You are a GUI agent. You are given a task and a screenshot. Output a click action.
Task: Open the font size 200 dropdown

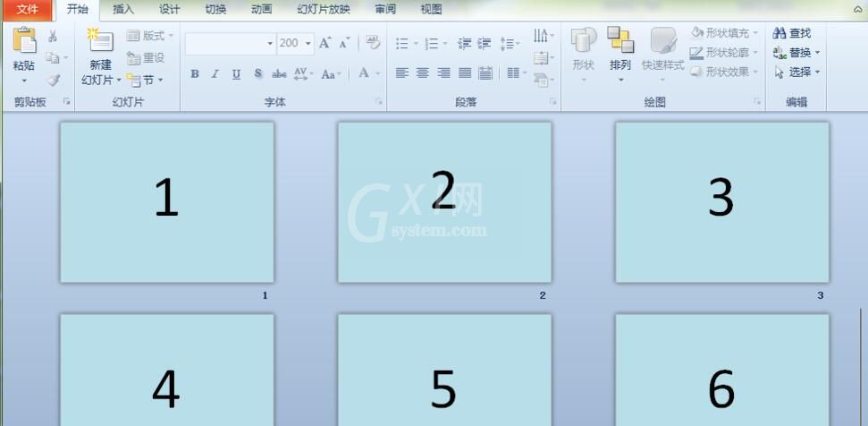tap(308, 43)
